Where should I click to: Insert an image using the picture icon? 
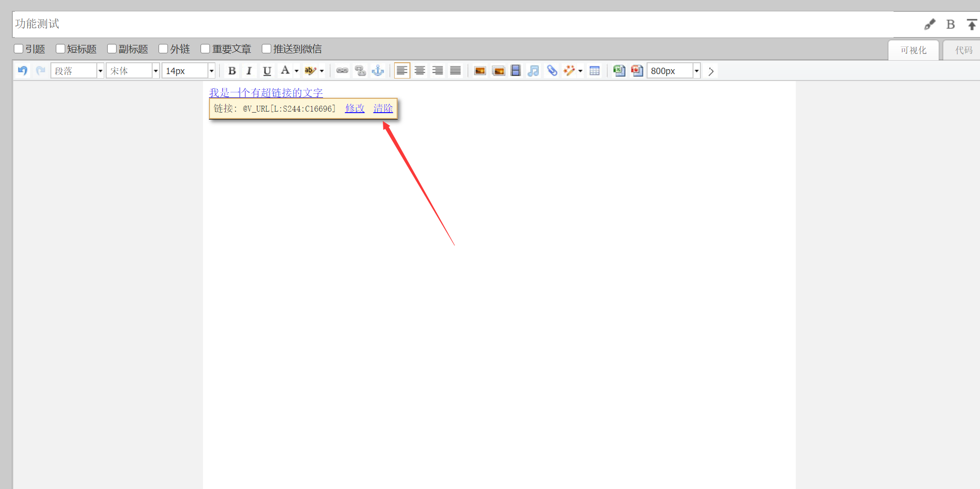480,71
